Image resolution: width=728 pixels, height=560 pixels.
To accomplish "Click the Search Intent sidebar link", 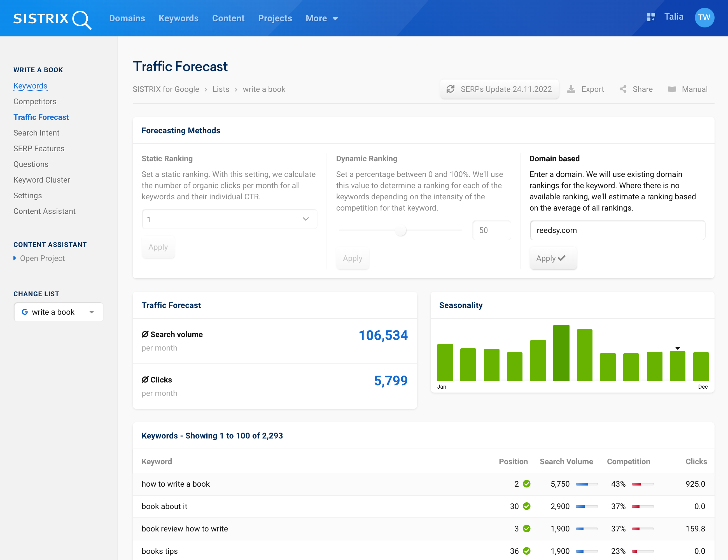I will pos(36,132).
